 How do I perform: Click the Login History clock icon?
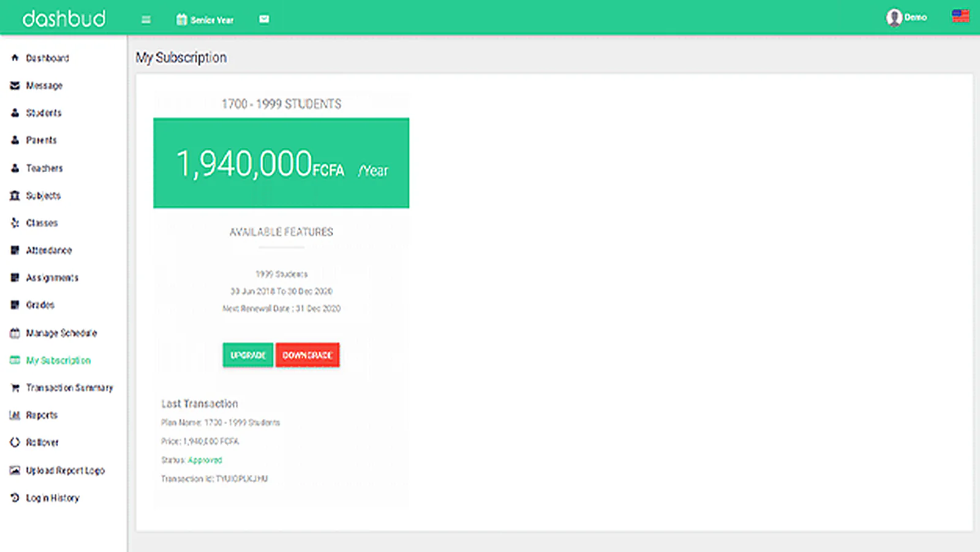(15, 497)
